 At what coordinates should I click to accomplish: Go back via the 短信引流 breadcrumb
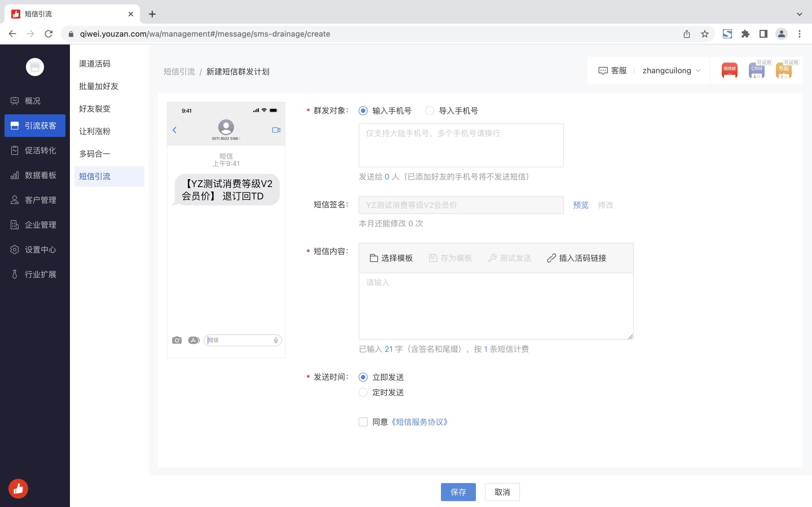coord(179,72)
